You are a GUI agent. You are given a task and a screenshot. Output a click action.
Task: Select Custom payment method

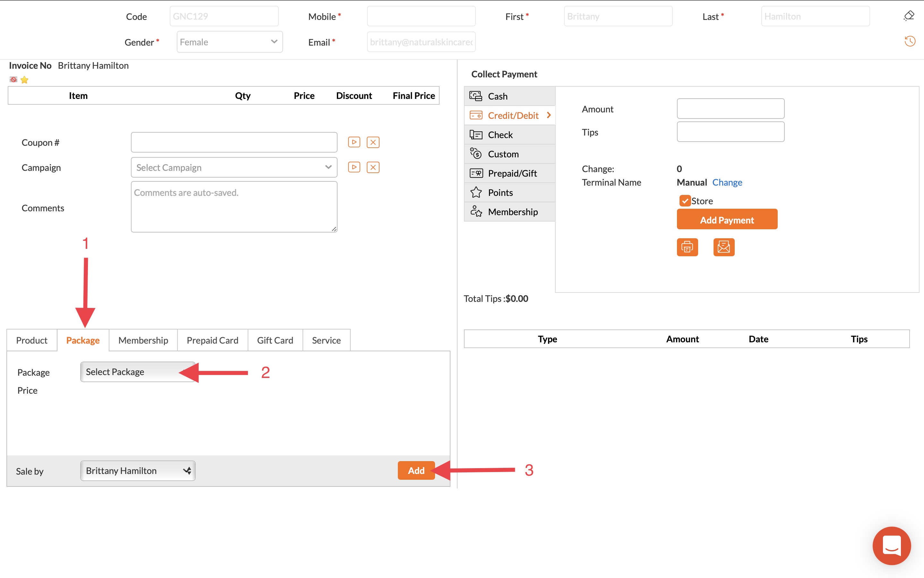coord(509,154)
